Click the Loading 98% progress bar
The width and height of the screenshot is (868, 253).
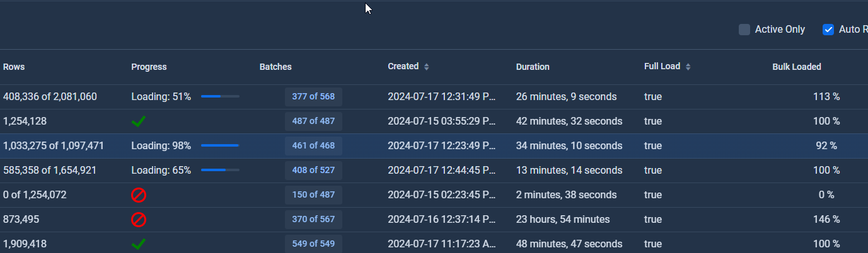[x=220, y=146]
